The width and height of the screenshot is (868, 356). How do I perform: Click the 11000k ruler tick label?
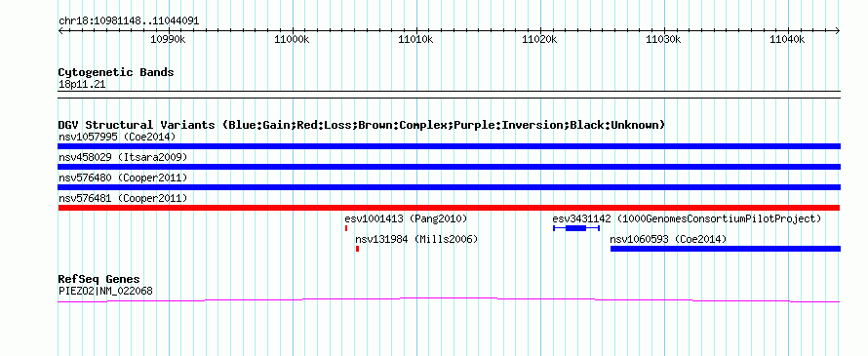293,39
